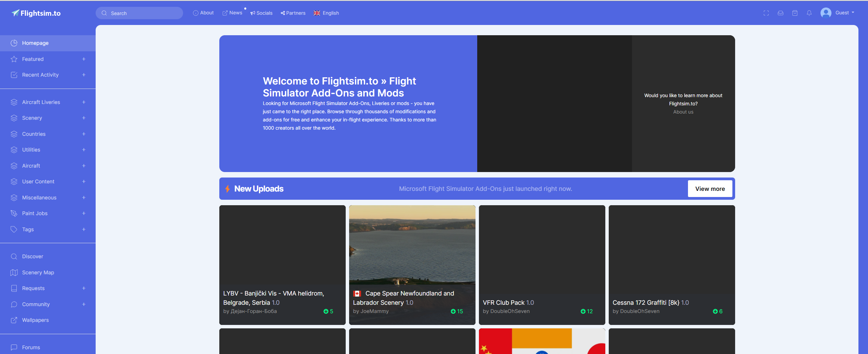Screen dimensions: 868x354
Task: Open the About menu item
Action: pos(203,13)
